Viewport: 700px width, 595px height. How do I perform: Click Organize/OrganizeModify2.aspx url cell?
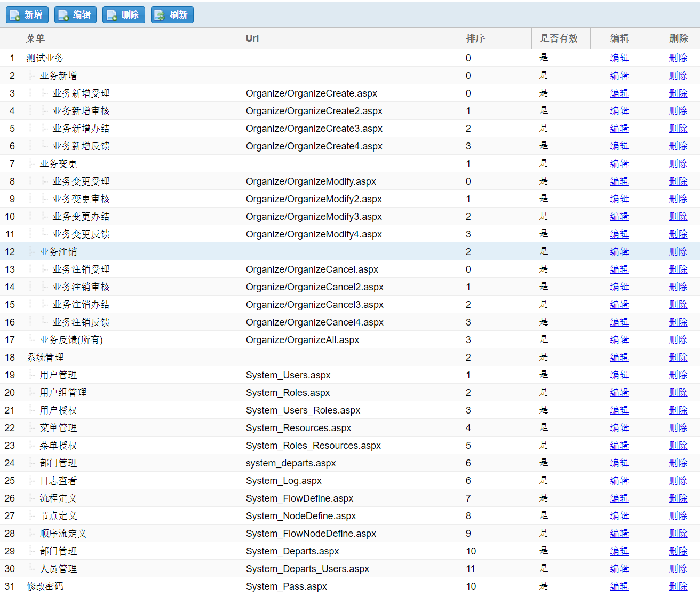coord(314,199)
